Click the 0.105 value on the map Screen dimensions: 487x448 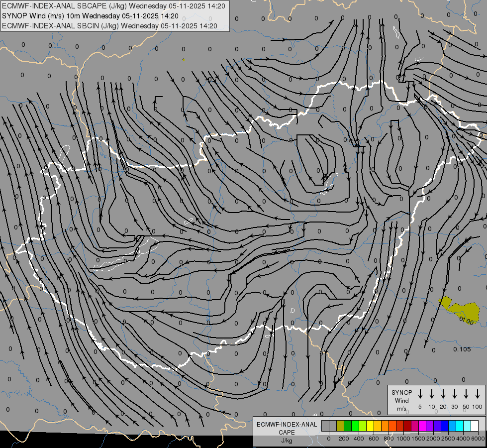[462, 349]
